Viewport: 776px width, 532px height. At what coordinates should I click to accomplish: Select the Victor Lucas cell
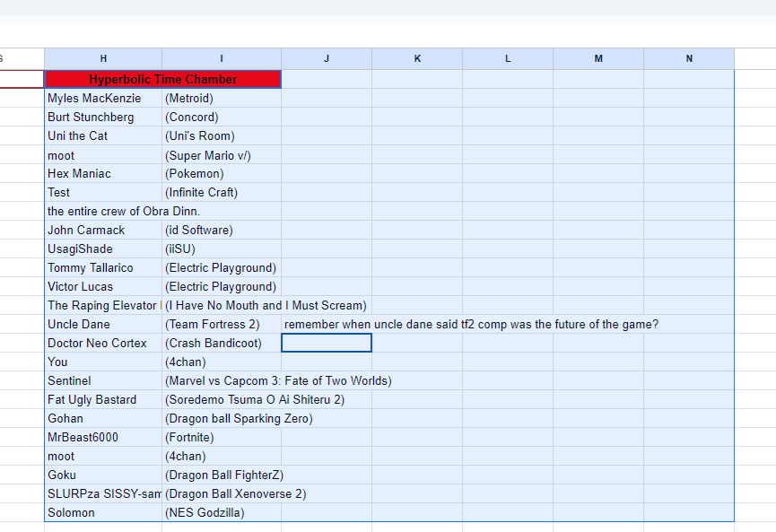pos(103,286)
